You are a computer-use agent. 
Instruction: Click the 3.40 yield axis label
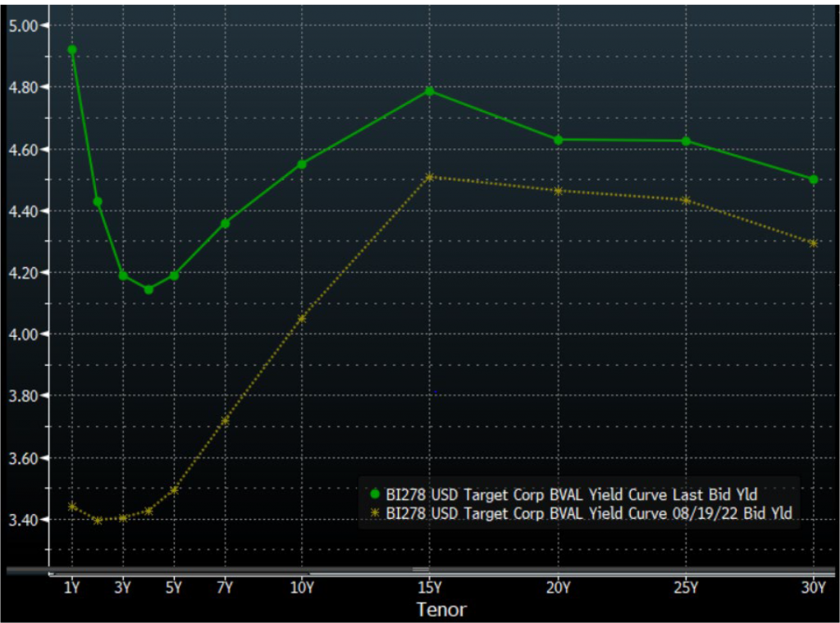[x=25, y=520]
